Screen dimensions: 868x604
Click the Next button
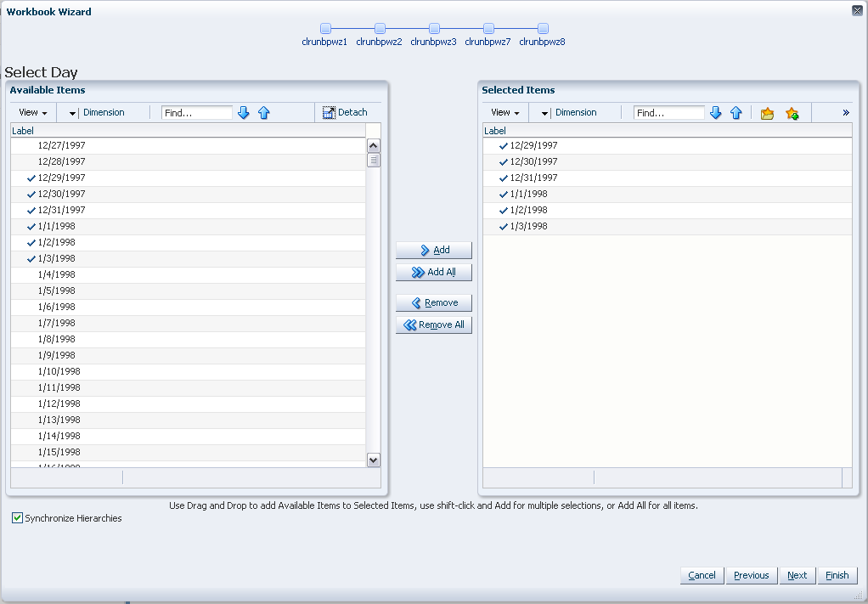[798, 575]
